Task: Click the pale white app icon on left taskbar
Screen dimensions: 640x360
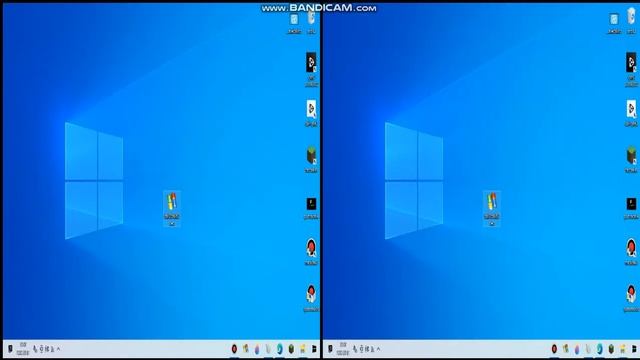Action: pyautogui.click(x=268, y=349)
